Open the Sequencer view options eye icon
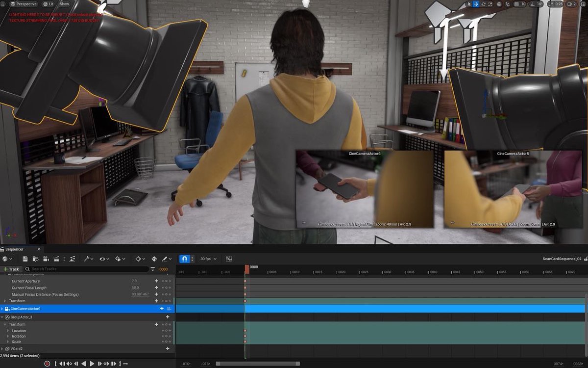Viewport: 588px width, 368px height. [x=103, y=259]
